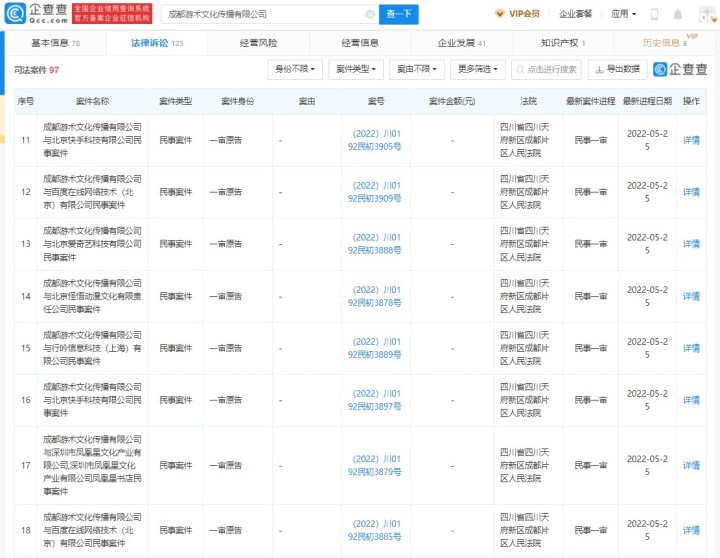Viewport: 720px width, 558px height.
Task: Open case number 川0192民初3889号
Action: [x=375, y=348]
